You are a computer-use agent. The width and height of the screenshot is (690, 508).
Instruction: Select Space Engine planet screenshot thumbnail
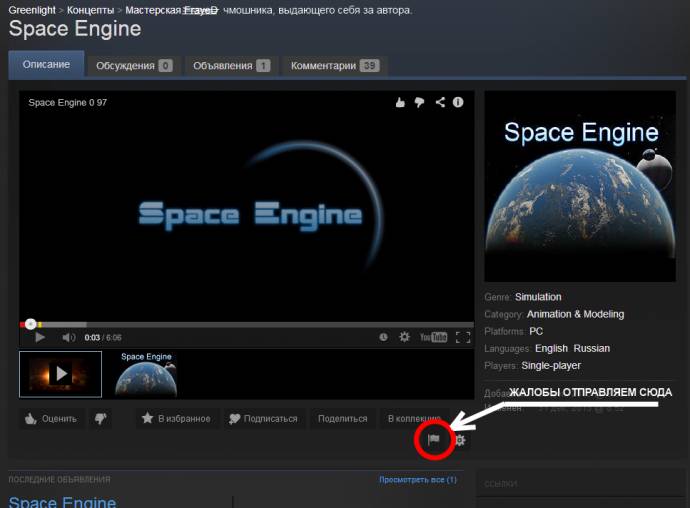(x=146, y=374)
